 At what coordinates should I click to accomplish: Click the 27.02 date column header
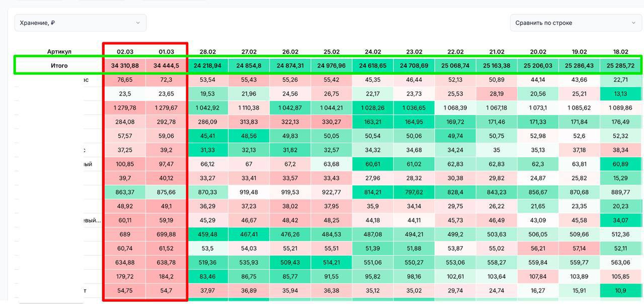pyautogui.click(x=249, y=52)
